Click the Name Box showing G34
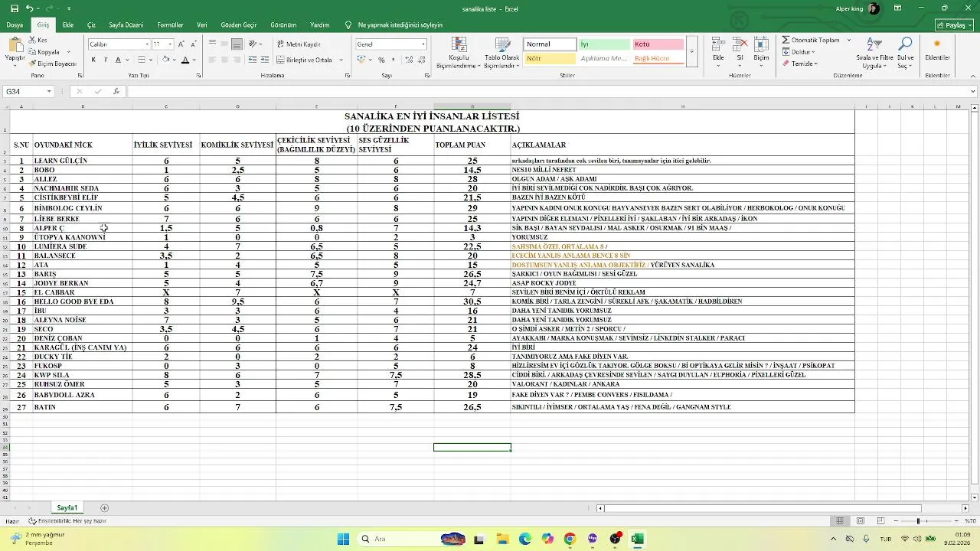Image resolution: width=980 pixels, height=551 pixels. click(x=28, y=91)
